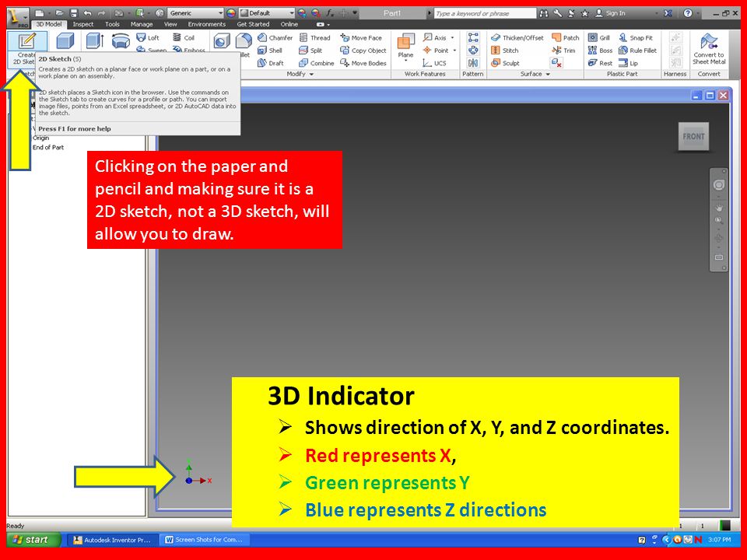Viewport: 747px width, 560px height.
Task: Open the Appearance dropdown showing Default
Action: pos(267,13)
